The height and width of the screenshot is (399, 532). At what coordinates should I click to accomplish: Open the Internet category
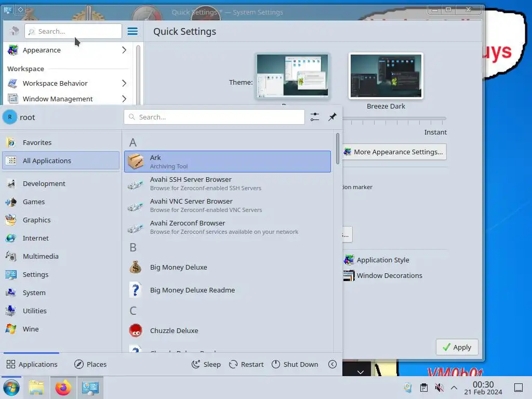point(61,238)
